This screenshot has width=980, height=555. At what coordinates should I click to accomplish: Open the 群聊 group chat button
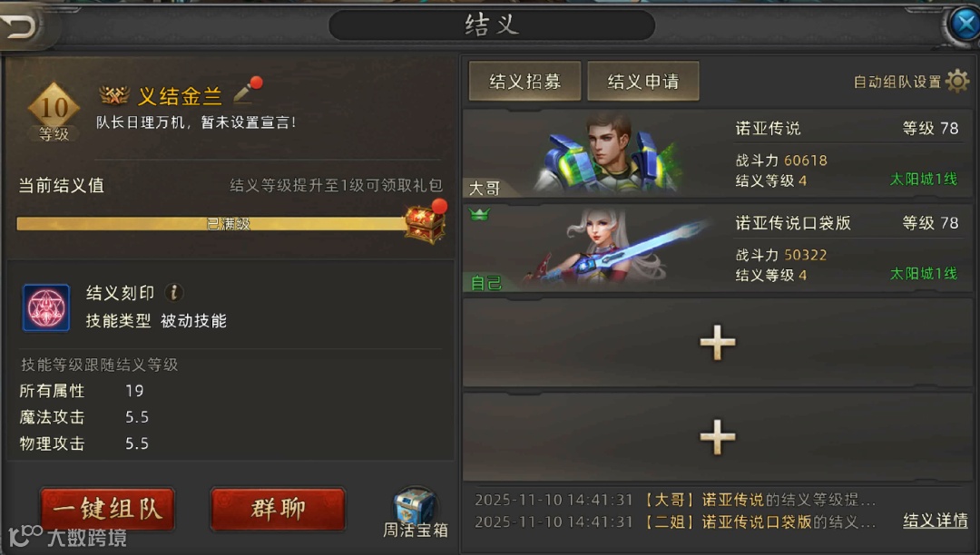coord(279,510)
